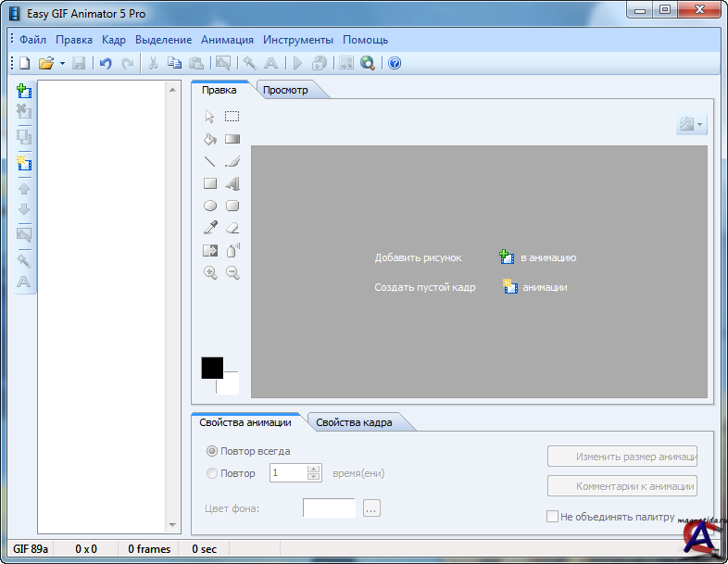Click the Cut scissors icon
This screenshot has height=564, width=728.
(153, 63)
